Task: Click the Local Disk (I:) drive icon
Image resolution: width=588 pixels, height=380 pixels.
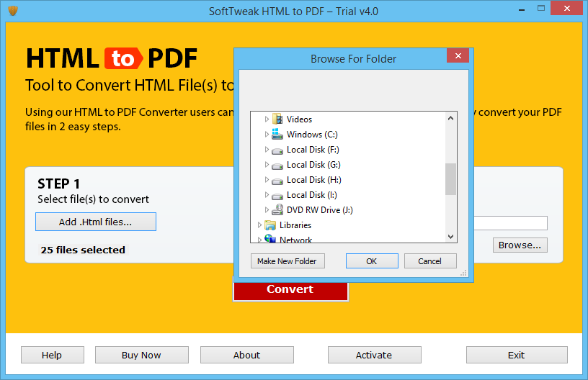Action: pyautogui.click(x=277, y=196)
